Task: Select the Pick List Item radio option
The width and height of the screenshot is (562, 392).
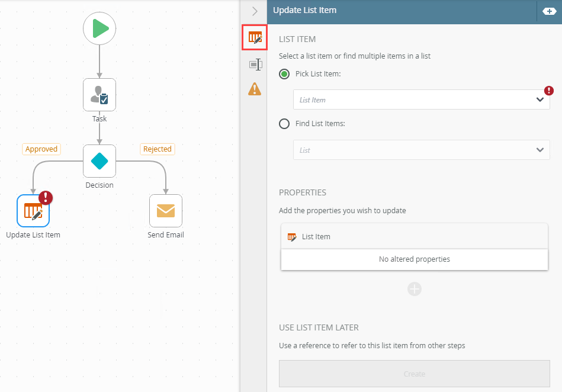Action: [x=284, y=74]
